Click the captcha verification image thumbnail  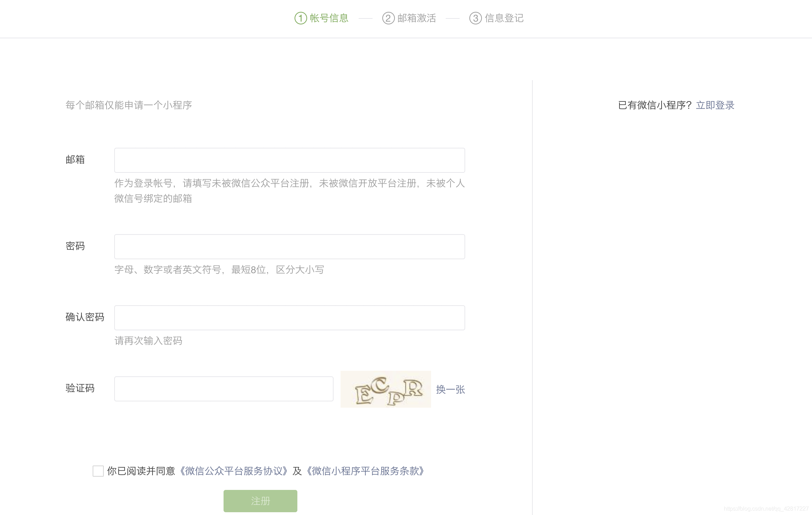pyautogui.click(x=385, y=389)
